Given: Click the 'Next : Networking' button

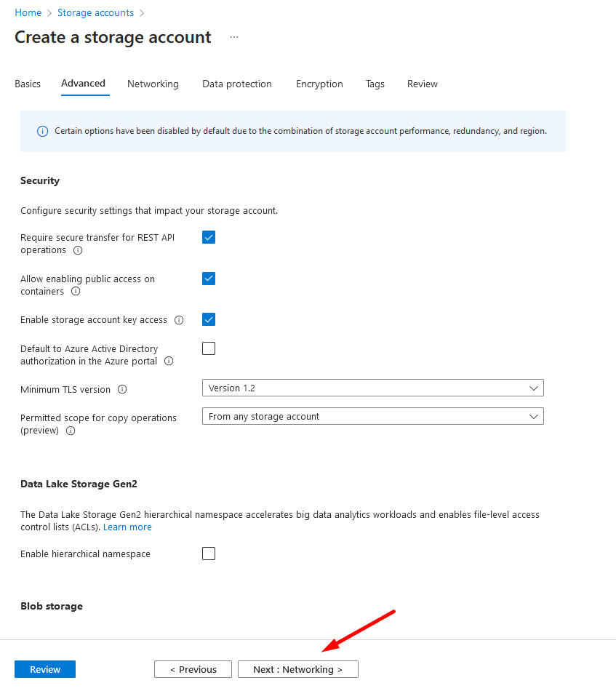Looking at the screenshot, I should pyautogui.click(x=297, y=668).
